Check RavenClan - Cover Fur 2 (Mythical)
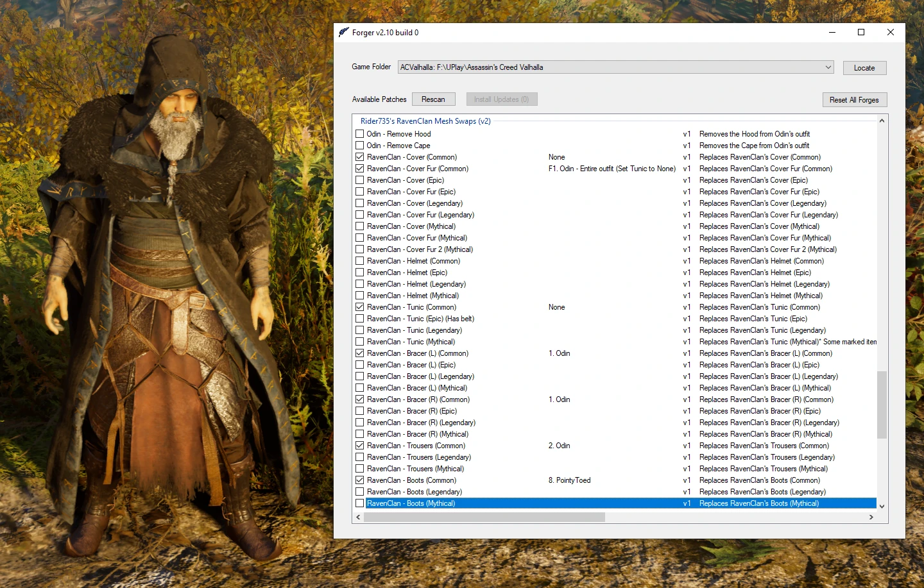The image size is (924, 588). (x=360, y=249)
